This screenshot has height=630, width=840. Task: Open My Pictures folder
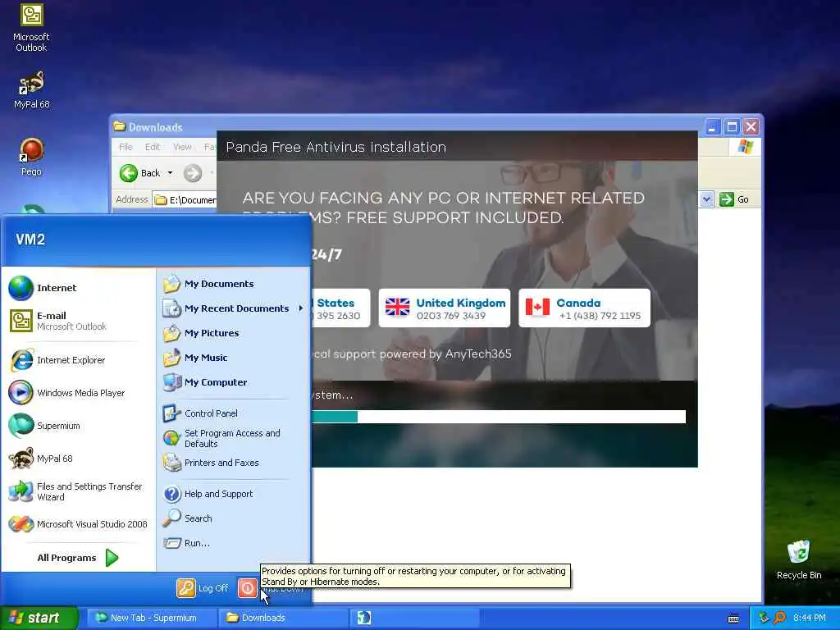click(234, 333)
